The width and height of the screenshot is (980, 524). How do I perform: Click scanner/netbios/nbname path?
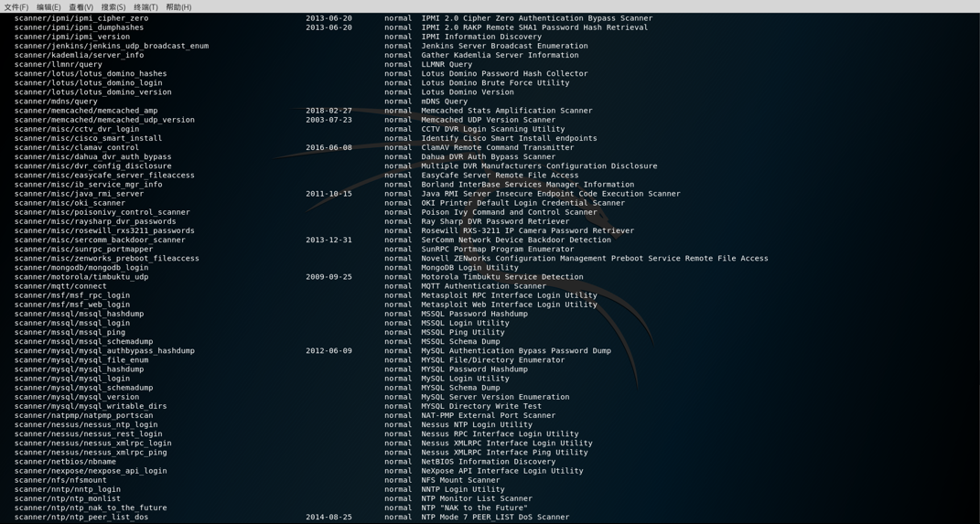(x=65, y=462)
